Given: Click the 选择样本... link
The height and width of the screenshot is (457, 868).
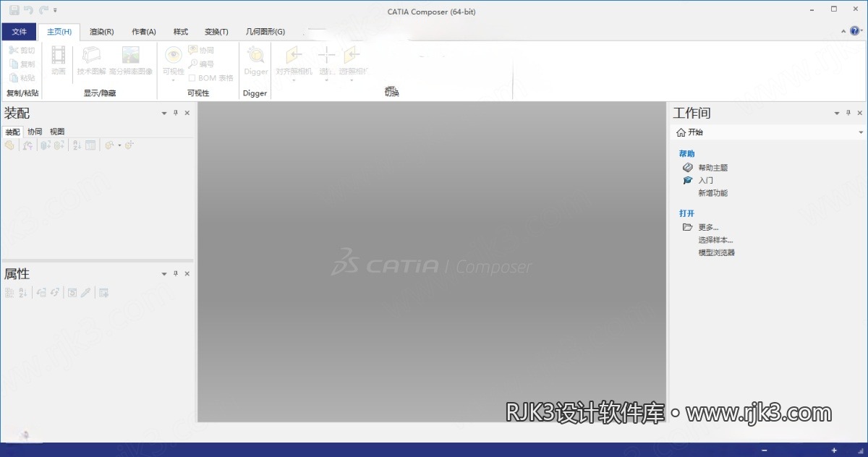Looking at the screenshot, I should click(x=715, y=240).
